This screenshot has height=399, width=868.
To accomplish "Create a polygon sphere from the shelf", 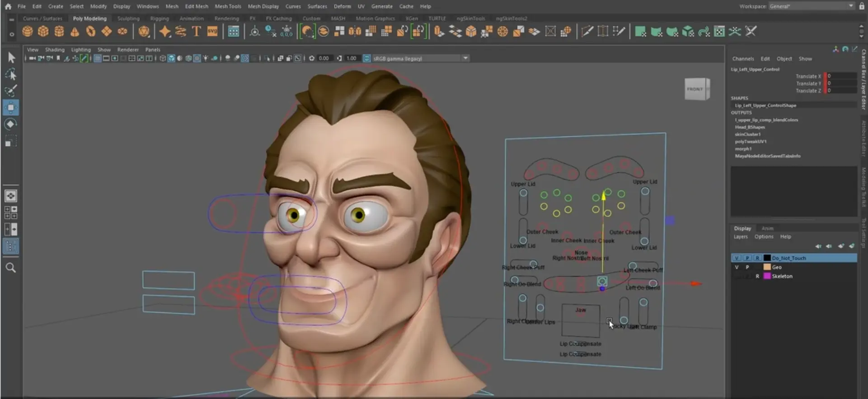I will [x=28, y=32].
